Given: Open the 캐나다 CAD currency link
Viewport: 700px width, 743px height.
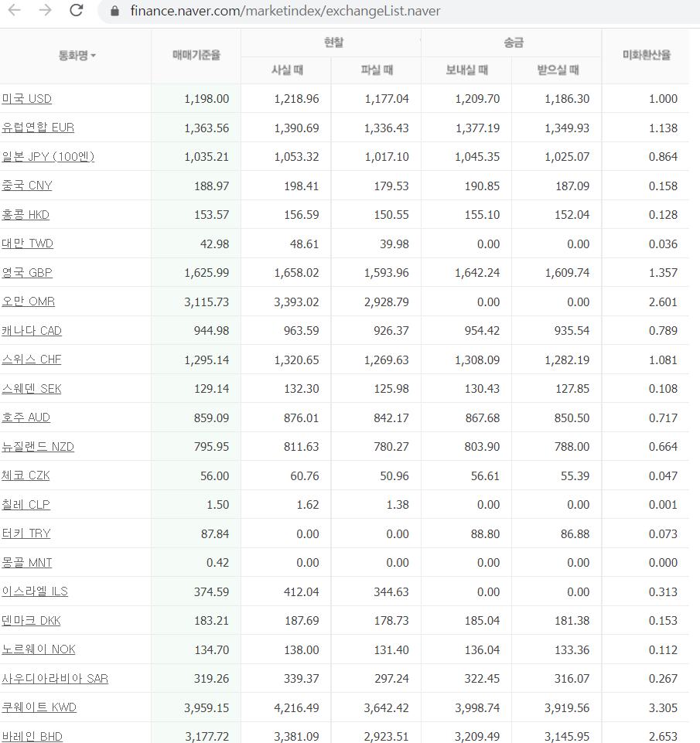Looking at the screenshot, I should (31, 330).
